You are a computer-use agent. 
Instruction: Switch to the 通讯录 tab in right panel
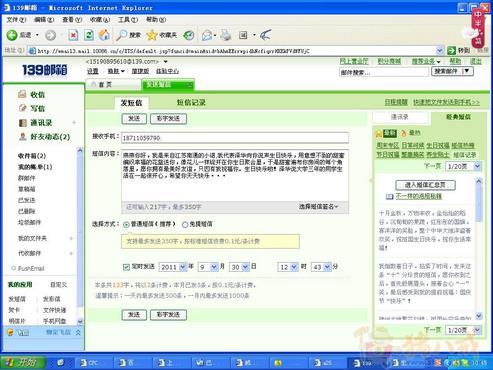[400, 117]
